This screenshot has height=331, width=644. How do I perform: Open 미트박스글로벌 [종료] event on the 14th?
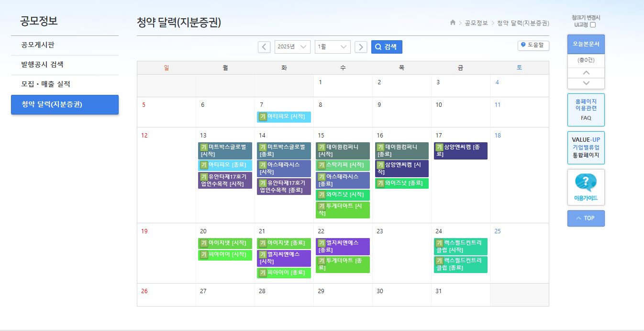pos(284,151)
